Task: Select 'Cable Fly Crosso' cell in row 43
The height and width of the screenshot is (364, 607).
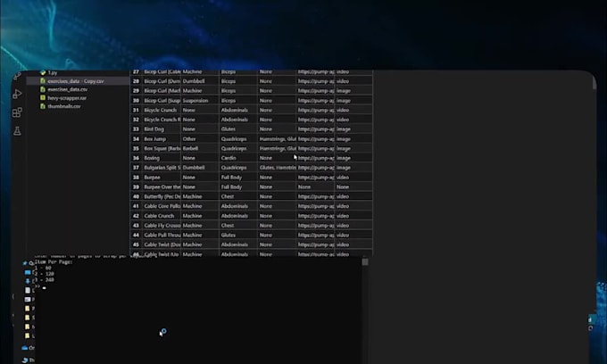Action: point(162,226)
